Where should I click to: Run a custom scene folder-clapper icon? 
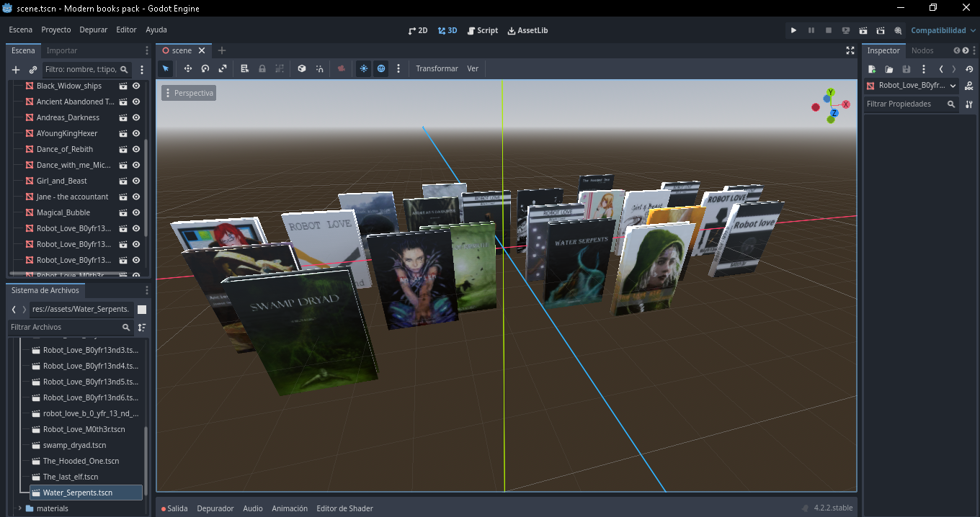(x=881, y=30)
